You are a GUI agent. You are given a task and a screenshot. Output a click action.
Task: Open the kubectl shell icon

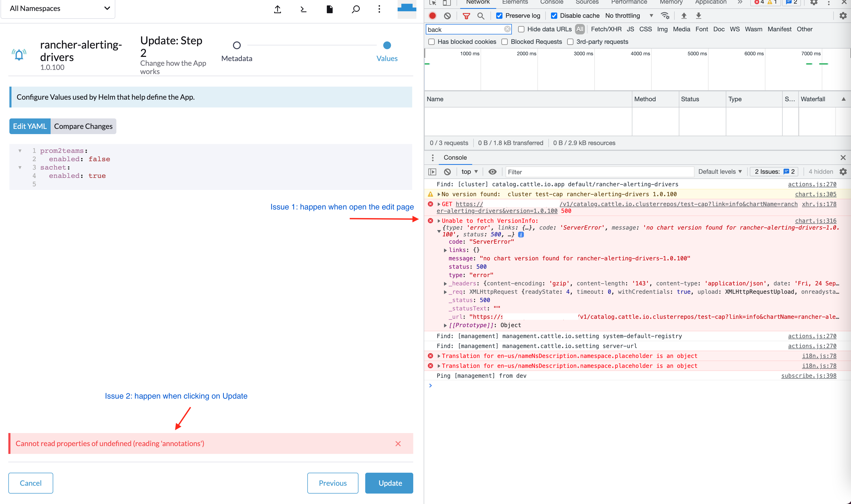[304, 9]
